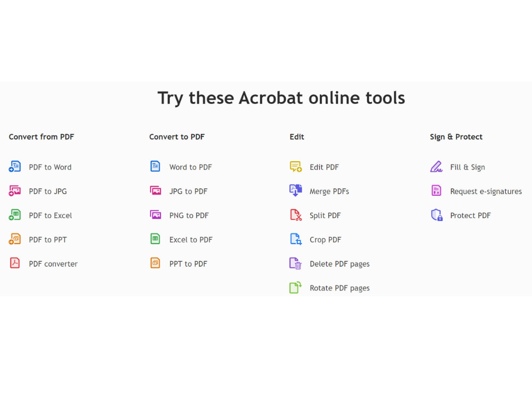Image resolution: width=532 pixels, height=399 pixels.
Task: Click the 'Convert from PDF' heading
Action: (41, 137)
